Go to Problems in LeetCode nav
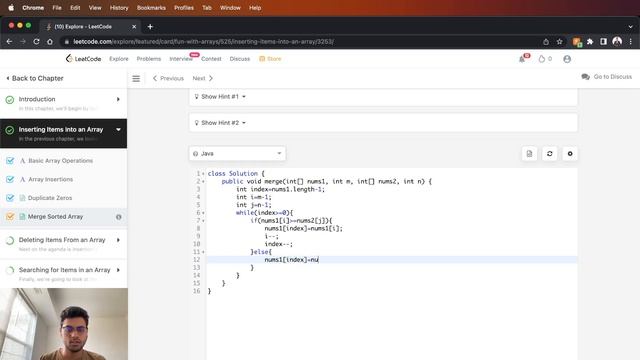Viewport: 640px width, 360px height. coord(149,59)
